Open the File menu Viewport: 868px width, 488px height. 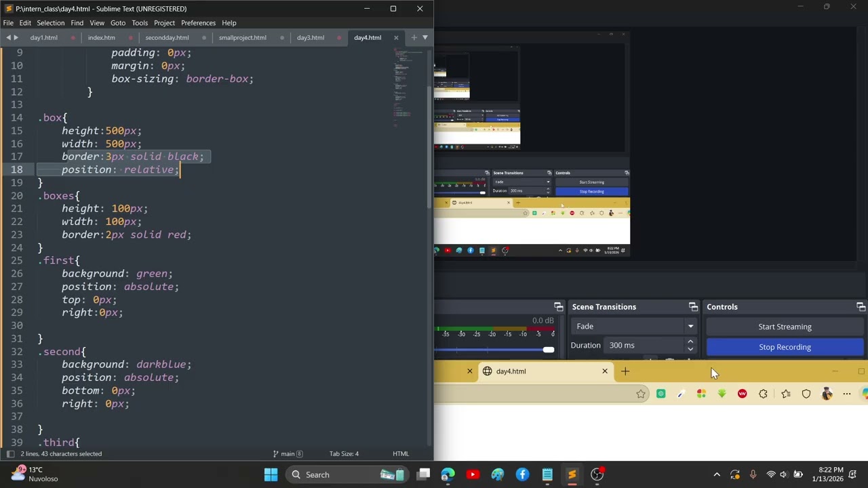(8, 22)
